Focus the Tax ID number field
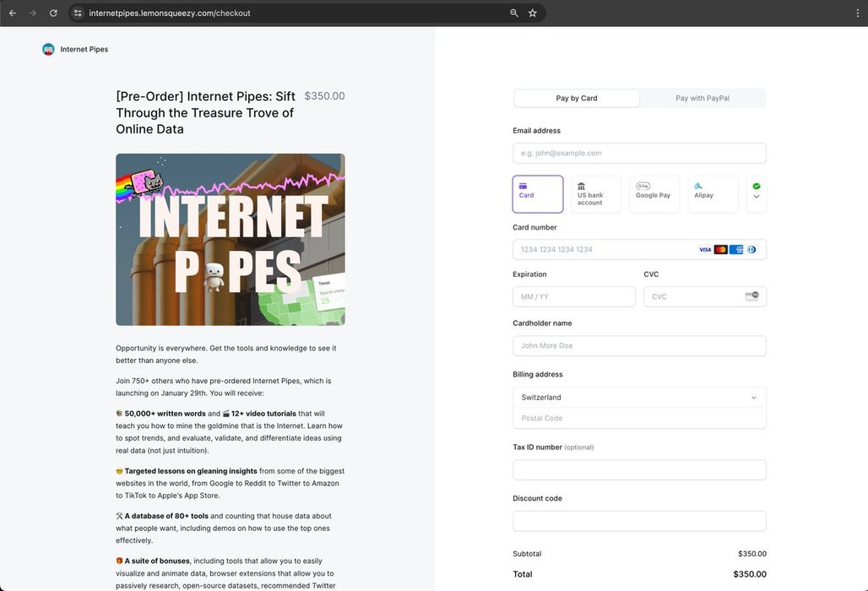 639,469
